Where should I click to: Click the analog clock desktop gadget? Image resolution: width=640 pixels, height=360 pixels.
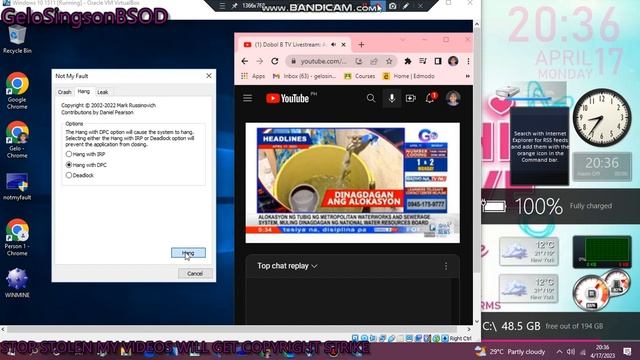pyautogui.click(x=602, y=118)
